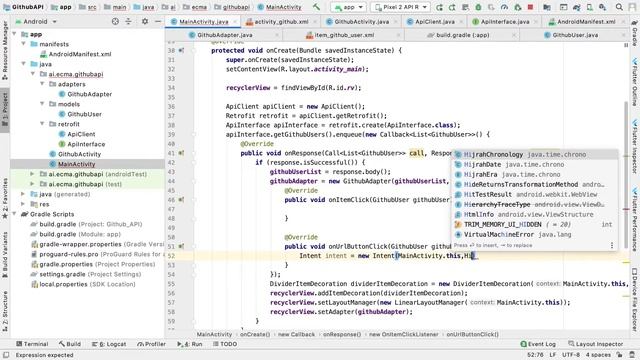Viewport: 640px width, 360px height.
Task: Choose VirtualMachineError completion suggestion
Action: point(534,234)
